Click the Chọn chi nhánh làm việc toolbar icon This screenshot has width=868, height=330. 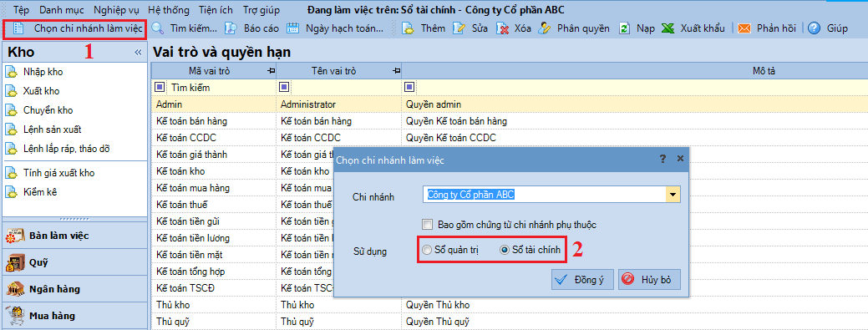coord(19,28)
